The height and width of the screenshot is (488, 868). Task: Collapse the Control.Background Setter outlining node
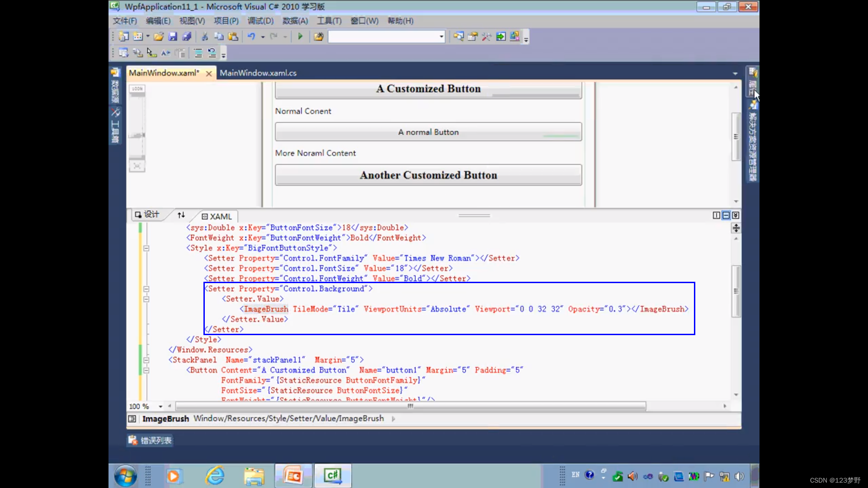click(x=146, y=289)
